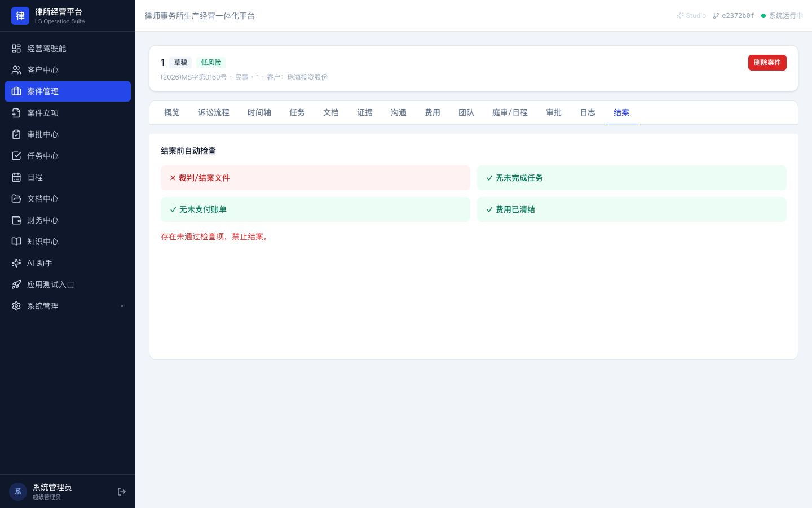812x508 pixels.
Task: Open the 庭审/日程 tab
Action: point(510,113)
